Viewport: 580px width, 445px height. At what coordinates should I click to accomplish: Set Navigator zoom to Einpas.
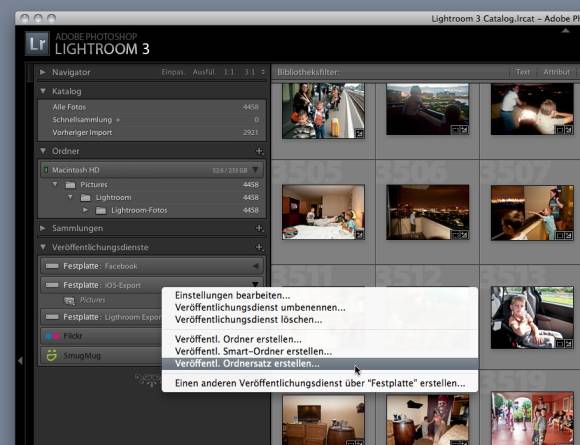173,72
